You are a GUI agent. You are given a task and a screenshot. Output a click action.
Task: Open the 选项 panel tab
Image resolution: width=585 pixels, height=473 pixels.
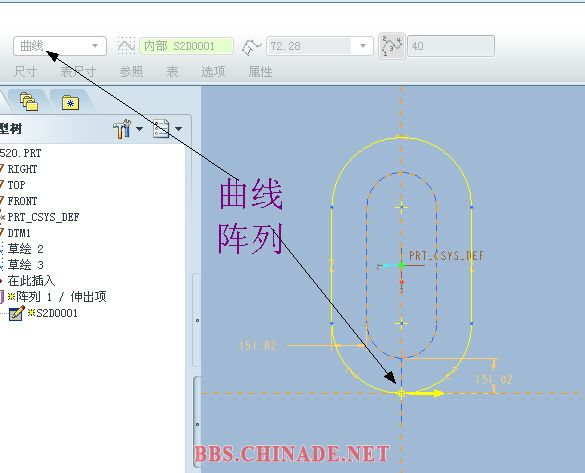(213, 71)
